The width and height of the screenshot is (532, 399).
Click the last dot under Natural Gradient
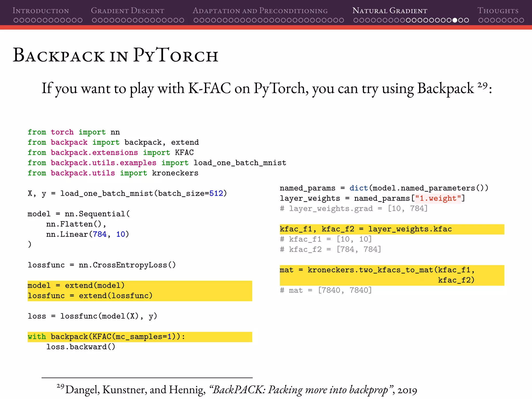coord(467,20)
